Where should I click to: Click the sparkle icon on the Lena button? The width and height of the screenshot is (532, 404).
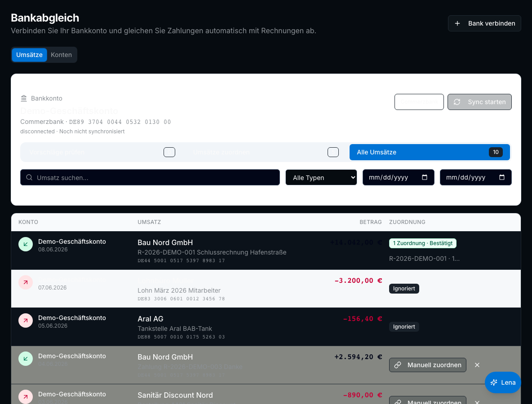(494, 382)
